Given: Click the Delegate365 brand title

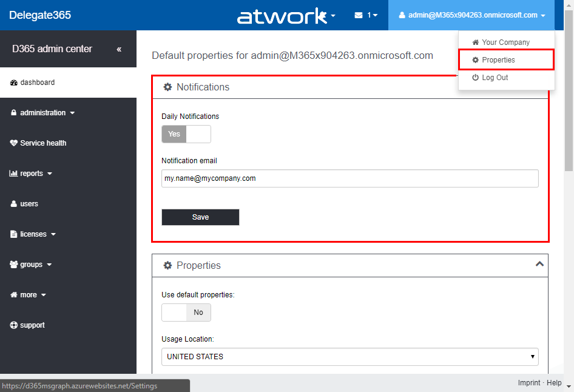Looking at the screenshot, I should pyautogui.click(x=40, y=15).
